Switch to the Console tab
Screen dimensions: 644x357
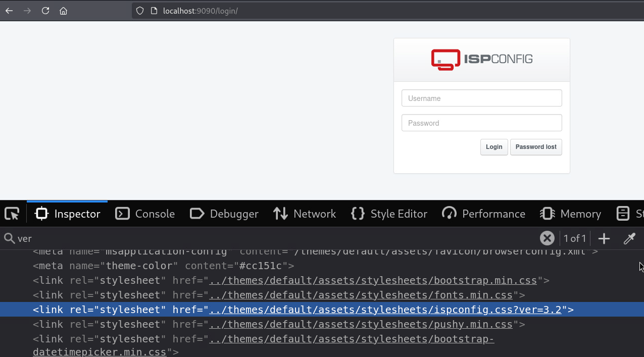click(145, 214)
